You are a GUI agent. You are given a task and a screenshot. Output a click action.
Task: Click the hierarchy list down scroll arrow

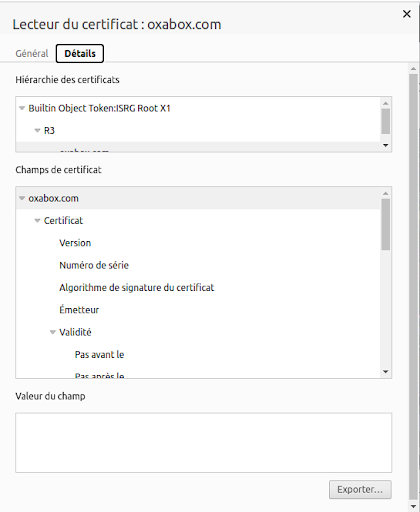386,145
